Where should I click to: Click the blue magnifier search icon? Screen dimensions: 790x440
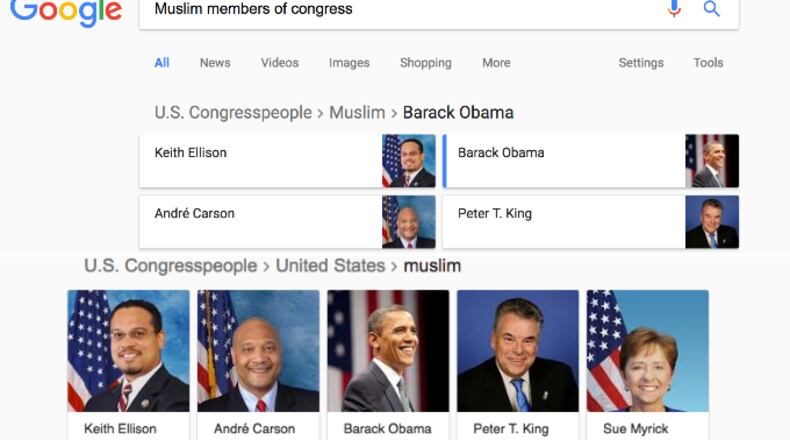712,9
